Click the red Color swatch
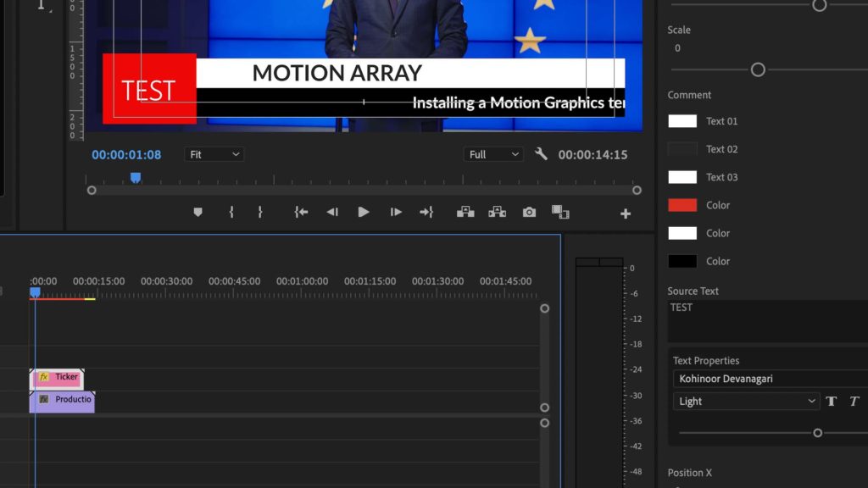Screen dimensions: 868x488 [x=682, y=205]
